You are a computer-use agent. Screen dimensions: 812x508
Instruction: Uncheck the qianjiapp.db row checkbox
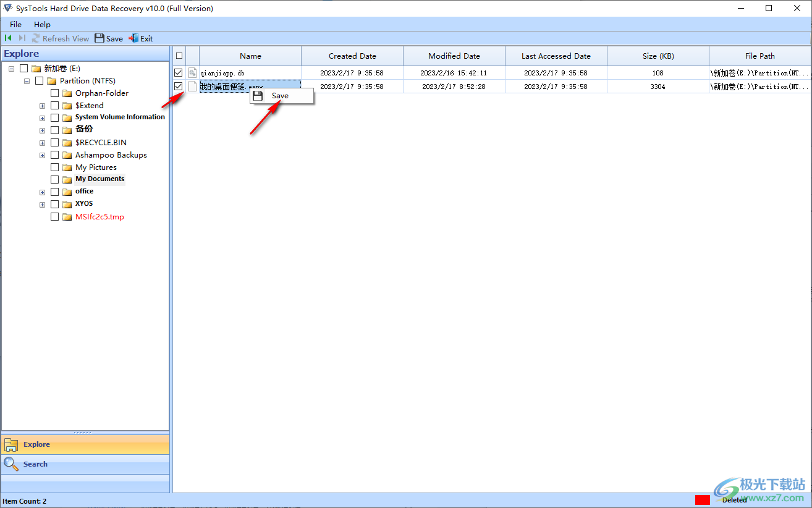(179, 73)
